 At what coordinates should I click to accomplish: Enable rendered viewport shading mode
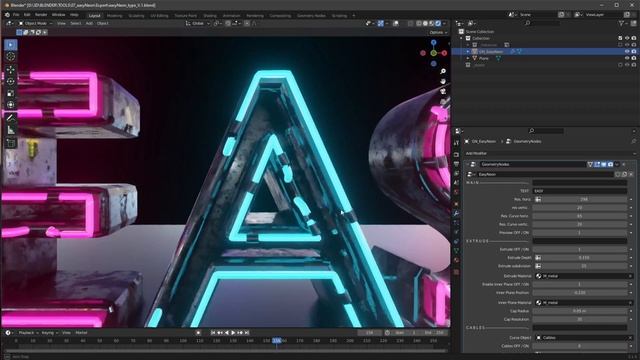(x=438, y=24)
